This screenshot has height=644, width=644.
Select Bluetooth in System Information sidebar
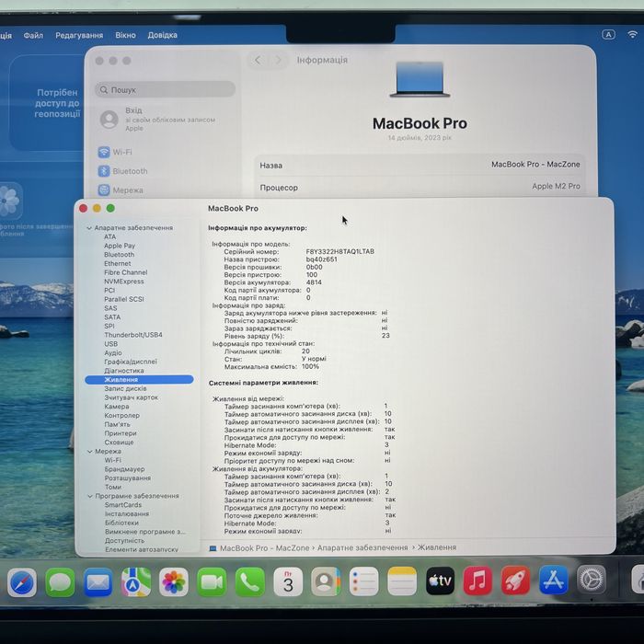119,255
